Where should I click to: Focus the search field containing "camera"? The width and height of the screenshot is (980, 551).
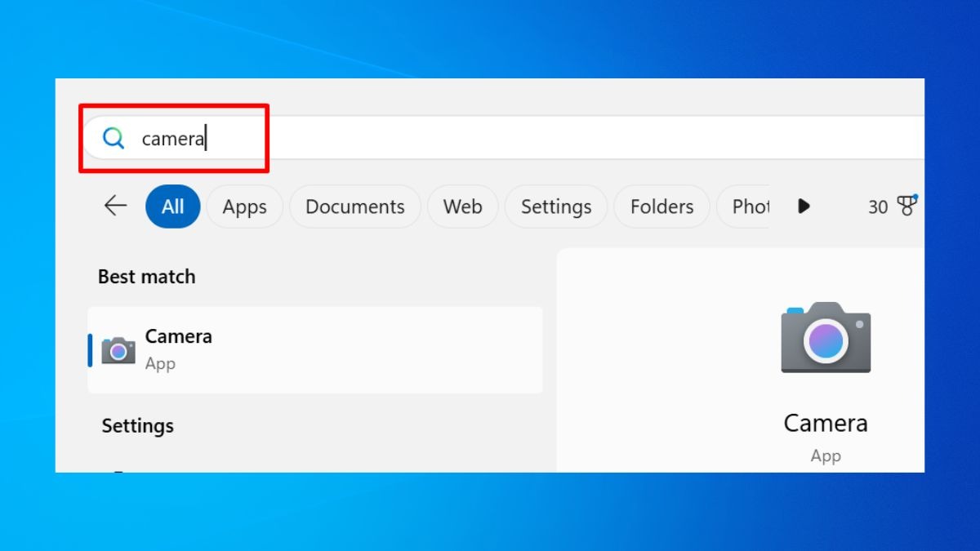(503, 138)
